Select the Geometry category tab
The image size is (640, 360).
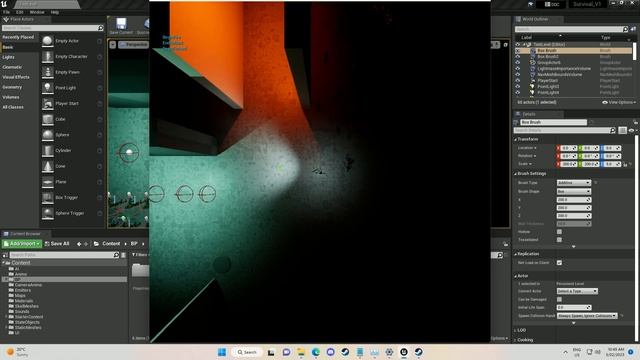coord(12,87)
